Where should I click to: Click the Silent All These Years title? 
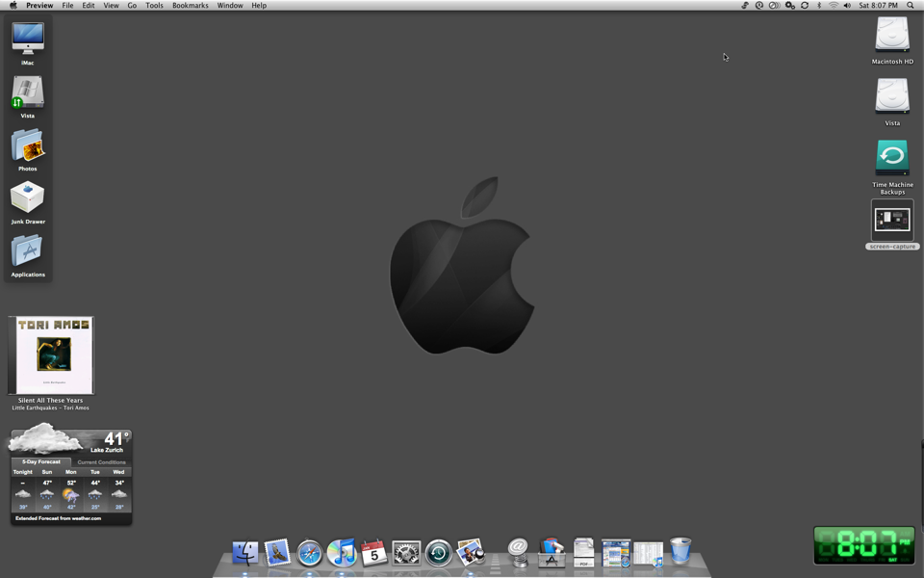click(x=51, y=400)
